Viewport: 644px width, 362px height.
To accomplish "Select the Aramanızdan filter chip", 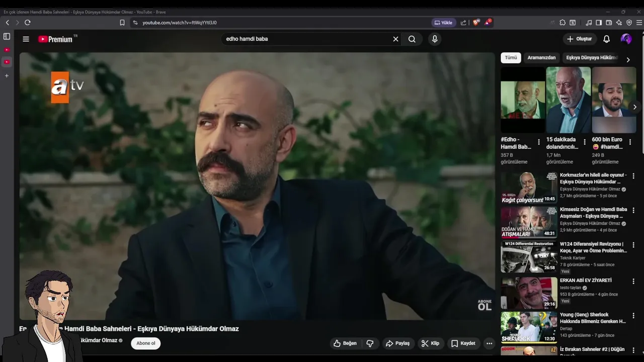I will coord(541,57).
